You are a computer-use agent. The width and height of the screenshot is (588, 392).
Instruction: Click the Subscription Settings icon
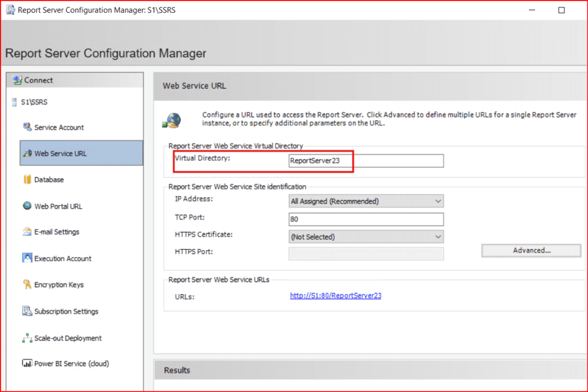27,311
